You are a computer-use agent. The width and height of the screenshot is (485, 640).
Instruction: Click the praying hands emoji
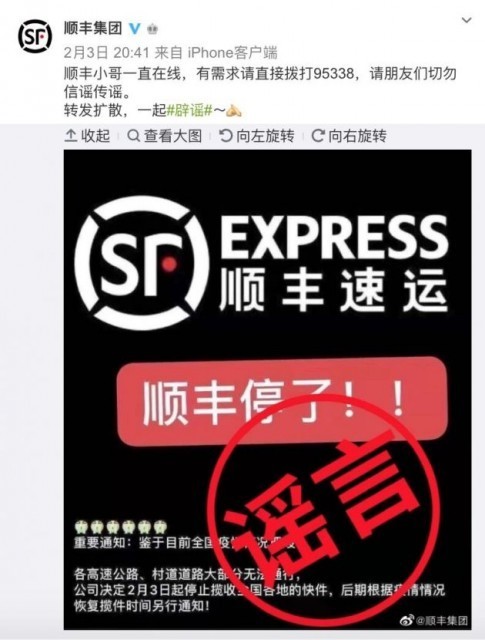pyautogui.click(x=234, y=110)
